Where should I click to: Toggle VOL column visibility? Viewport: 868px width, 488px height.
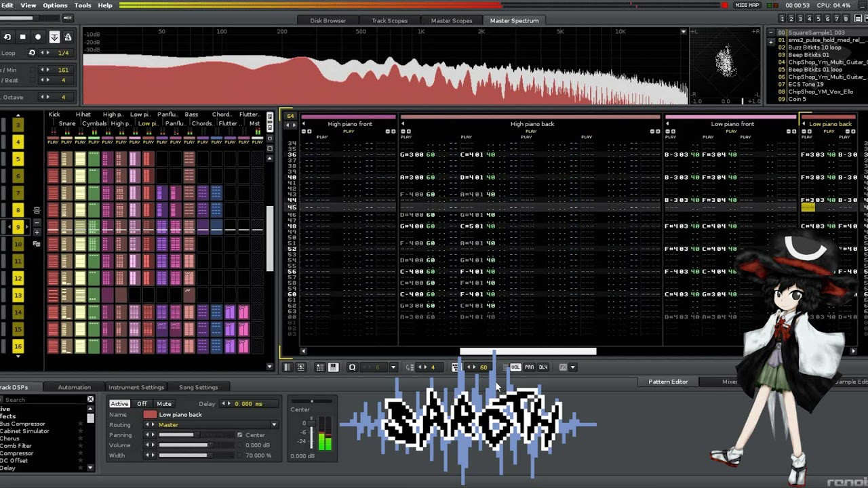click(x=515, y=367)
